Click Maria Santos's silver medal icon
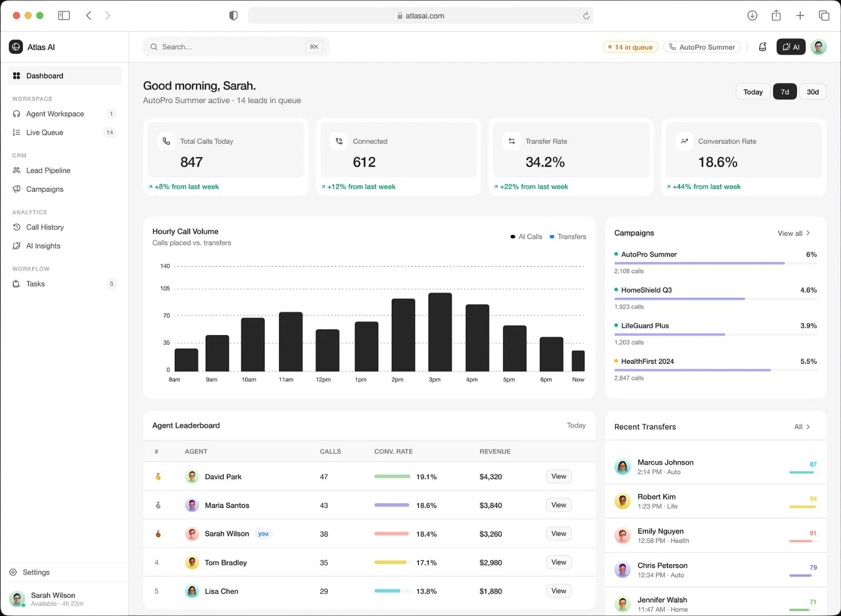Image resolution: width=841 pixels, height=616 pixels. point(158,505)
